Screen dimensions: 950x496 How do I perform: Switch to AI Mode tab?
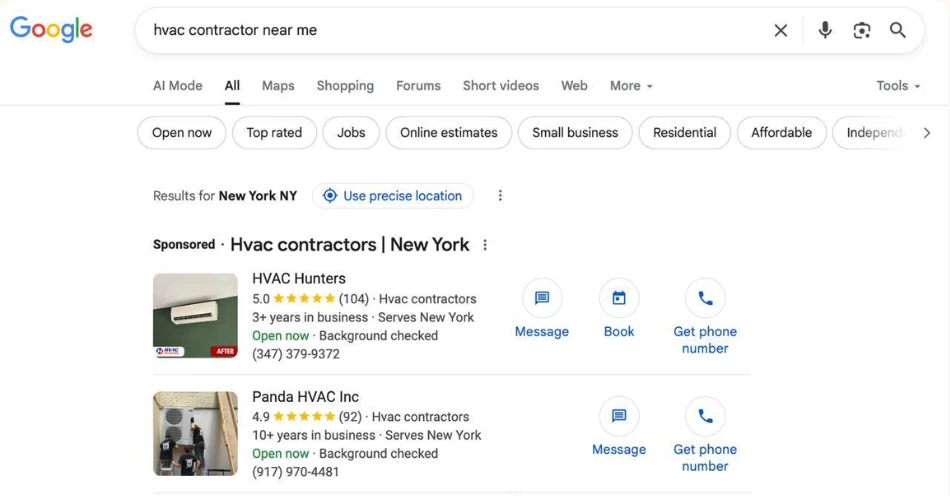(177, 86)
